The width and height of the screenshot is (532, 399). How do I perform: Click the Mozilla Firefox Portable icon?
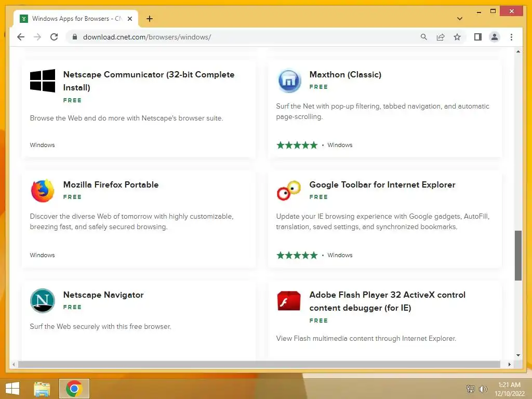pyautogui.click(x=43, y=191)
